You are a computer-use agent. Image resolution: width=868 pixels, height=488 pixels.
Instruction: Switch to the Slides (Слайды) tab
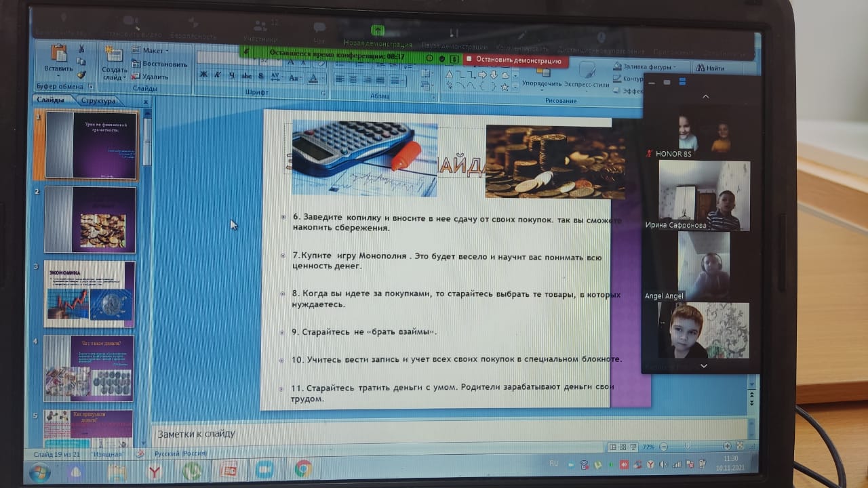pyautogui.click(x=51, y=100)
